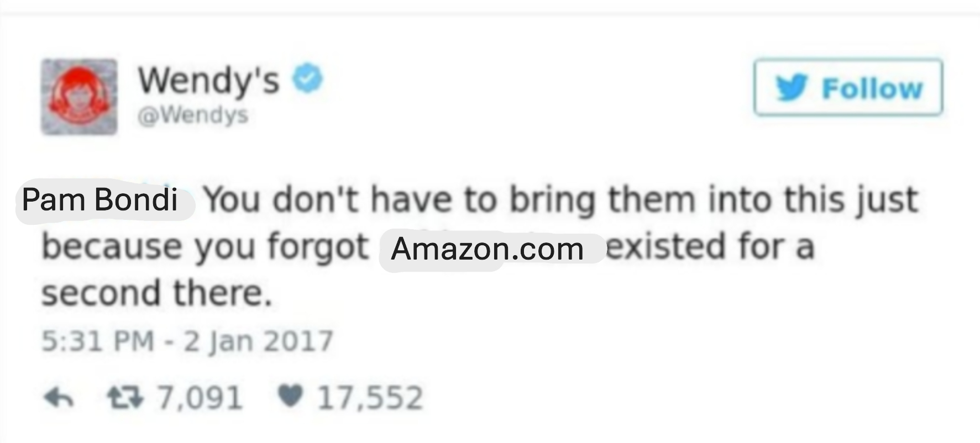Click the text "because you forgot"
980x443 pixels.
click(x=206, y=246)
